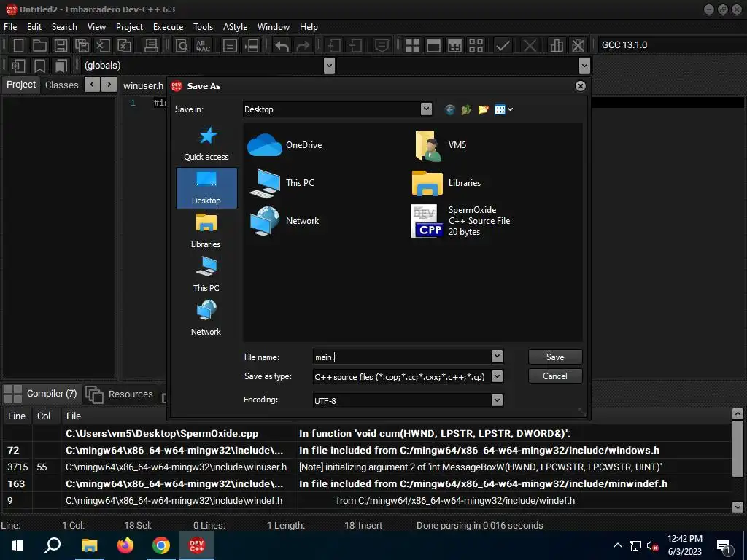The height and width of the screenshot is (560, 747).
Task: Click the Close file toolbar icon
Action: [103, 45]
